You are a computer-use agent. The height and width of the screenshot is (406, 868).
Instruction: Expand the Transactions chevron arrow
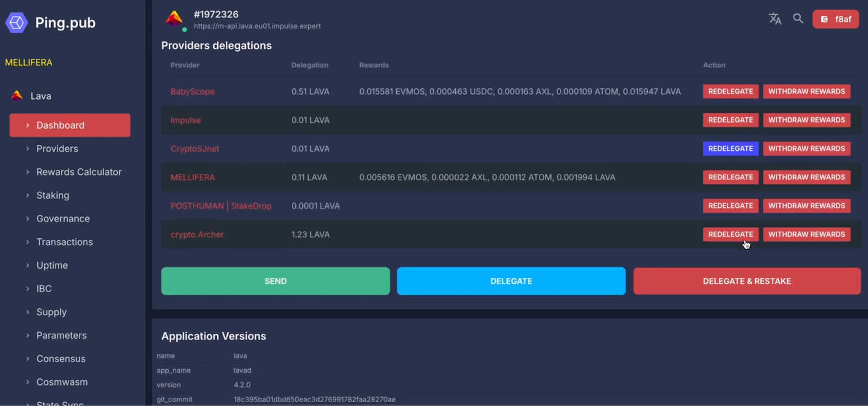tap(28, 242)
